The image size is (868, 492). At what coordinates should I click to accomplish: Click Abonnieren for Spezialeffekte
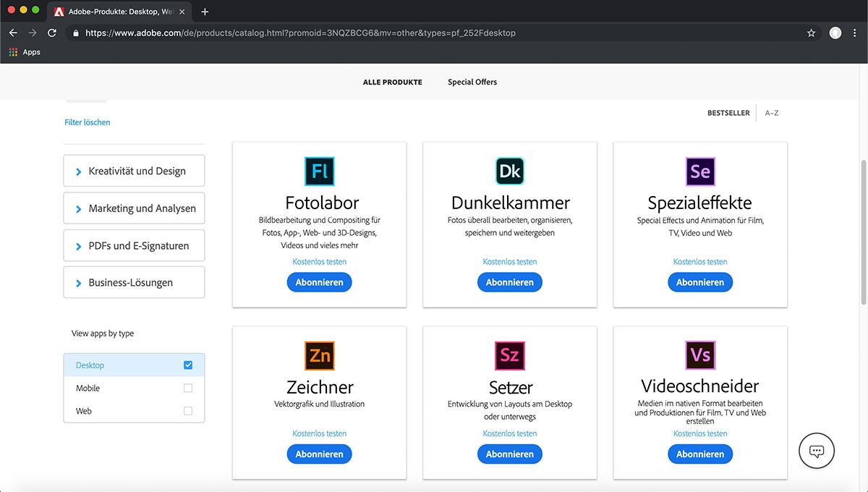[x=700, y=282]
